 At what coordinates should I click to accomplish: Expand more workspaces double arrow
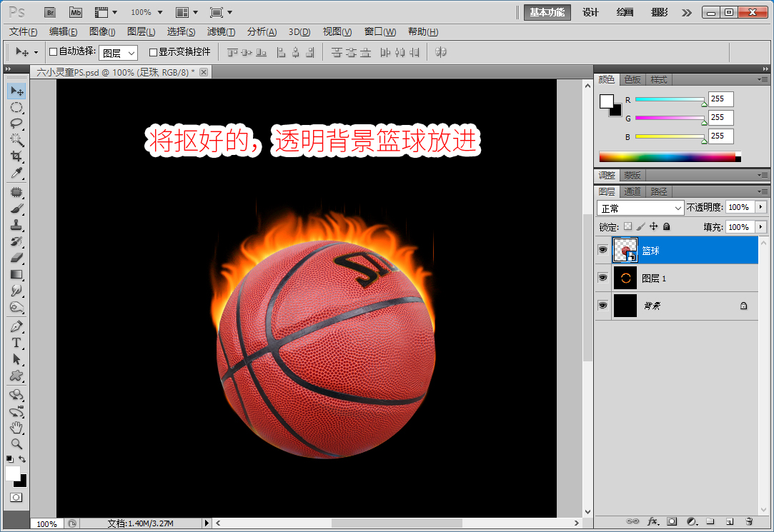click(x=687, y=12)
